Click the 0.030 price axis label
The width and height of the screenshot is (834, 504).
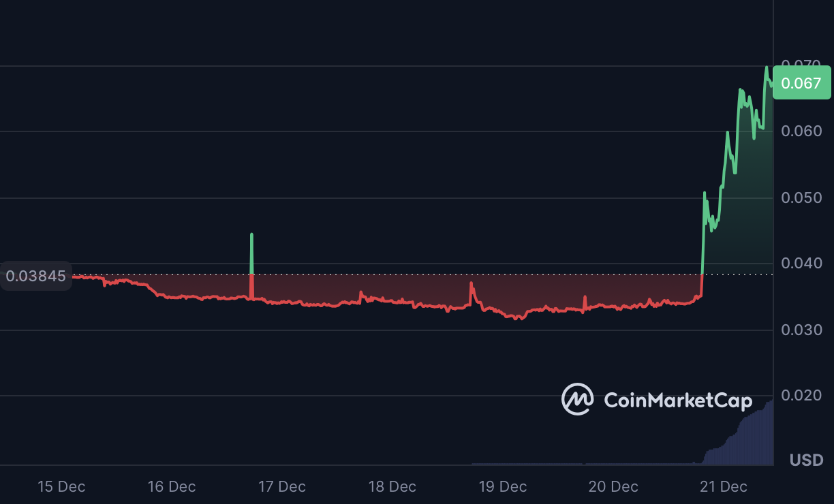tap(801, 330)
